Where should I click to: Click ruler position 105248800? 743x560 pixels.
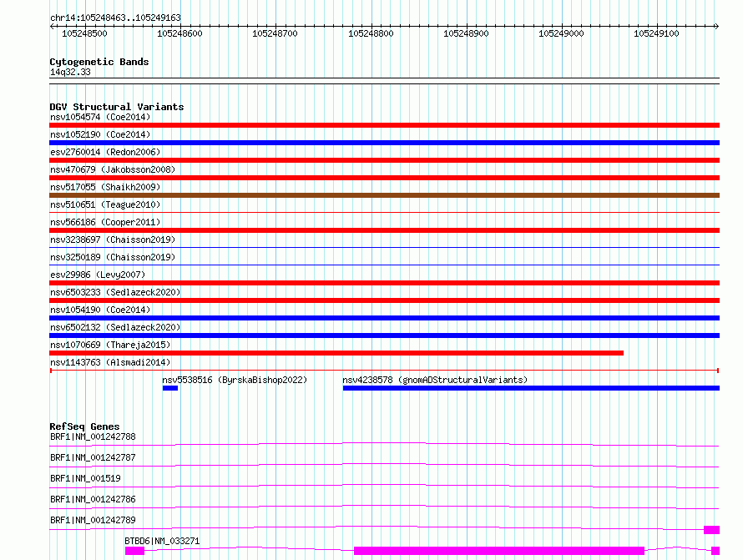click(x=371, y=33)
